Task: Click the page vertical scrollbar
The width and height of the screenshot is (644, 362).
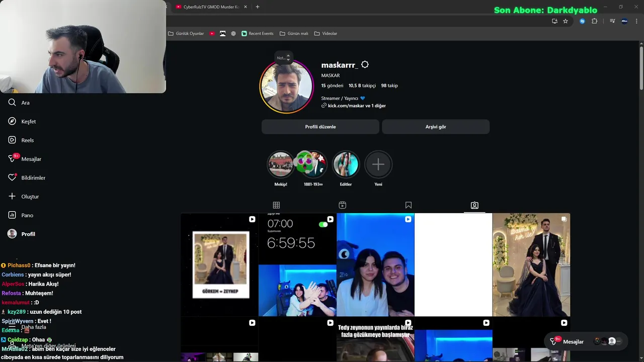Action: click(641, 68)
